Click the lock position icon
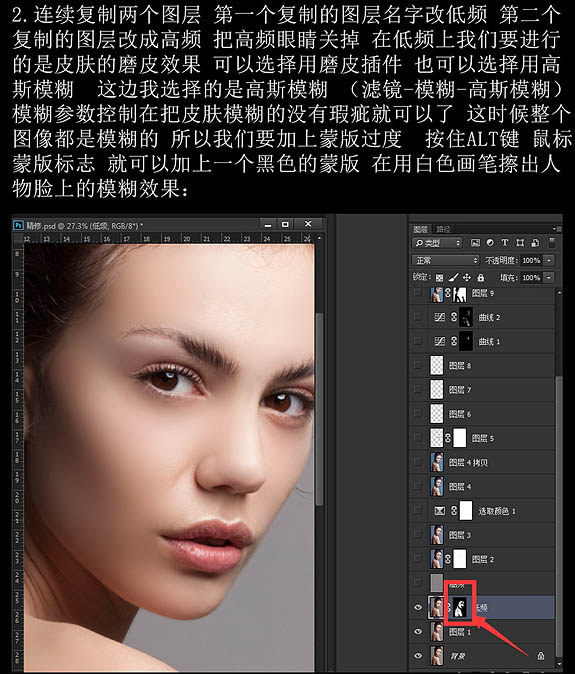This screenshot has height=674, width=575. pos(467,278)
